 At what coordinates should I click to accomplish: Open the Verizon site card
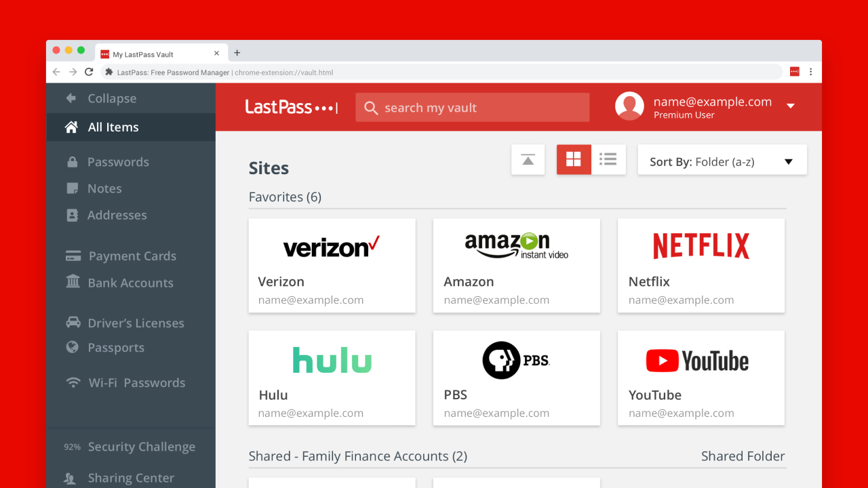[332, 266]
